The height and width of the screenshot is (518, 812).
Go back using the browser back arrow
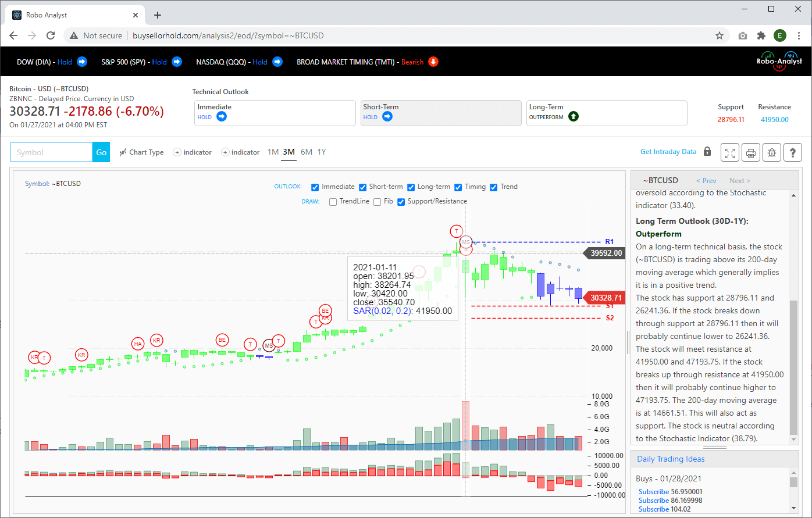click(x=15, y=35)
